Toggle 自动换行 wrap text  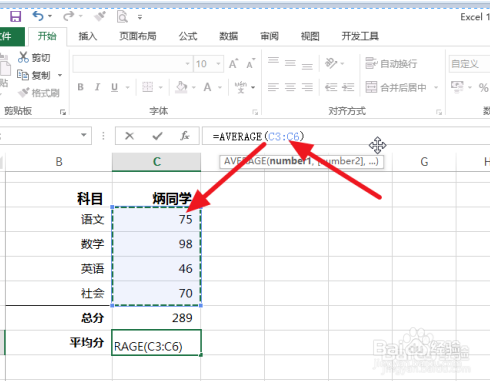391,63
